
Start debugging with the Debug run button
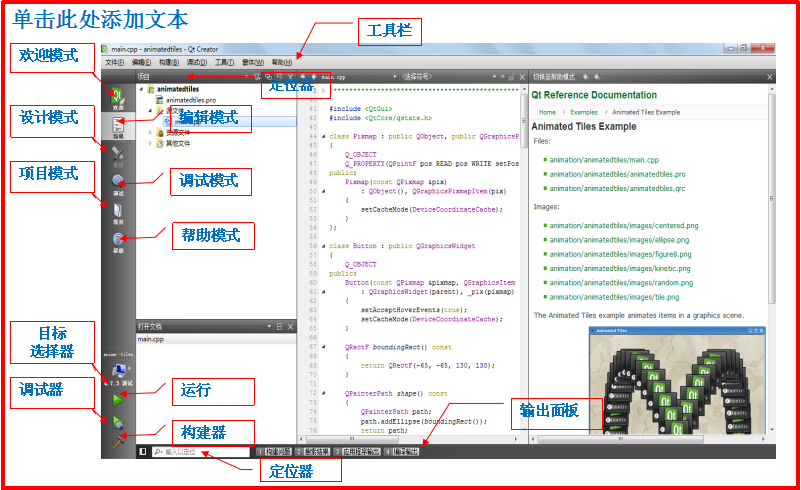coord(118,422)
